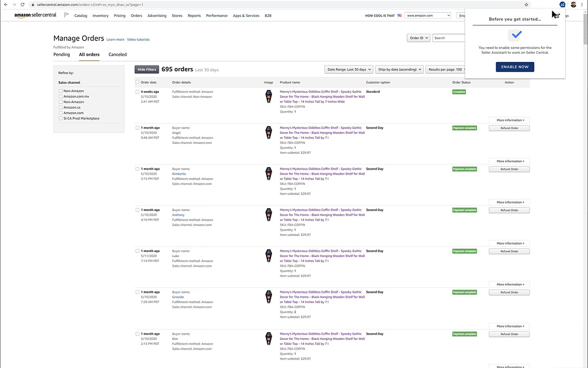588x368 pixels.
Task: Change Results per page using its dropdown
Action: [447, 69]
